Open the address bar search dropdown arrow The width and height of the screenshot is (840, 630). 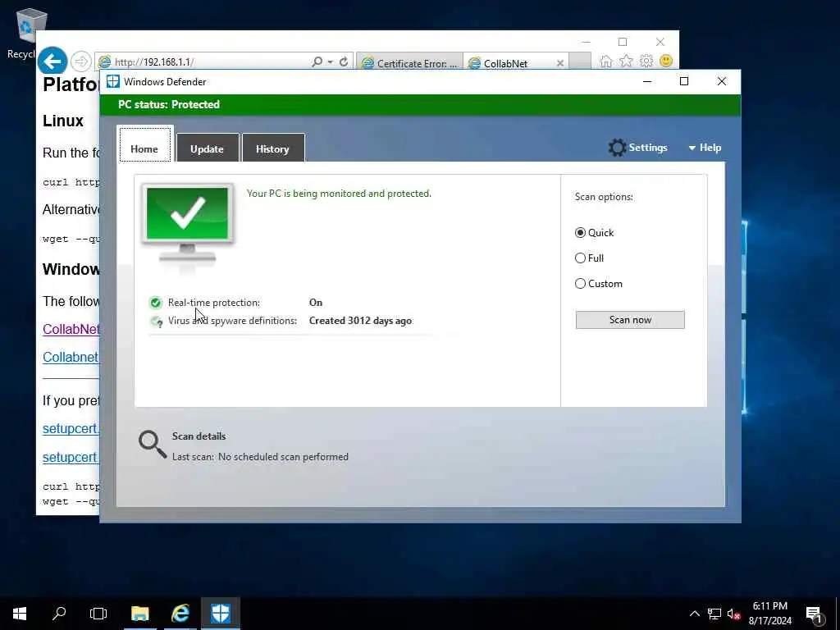[330, 62]
